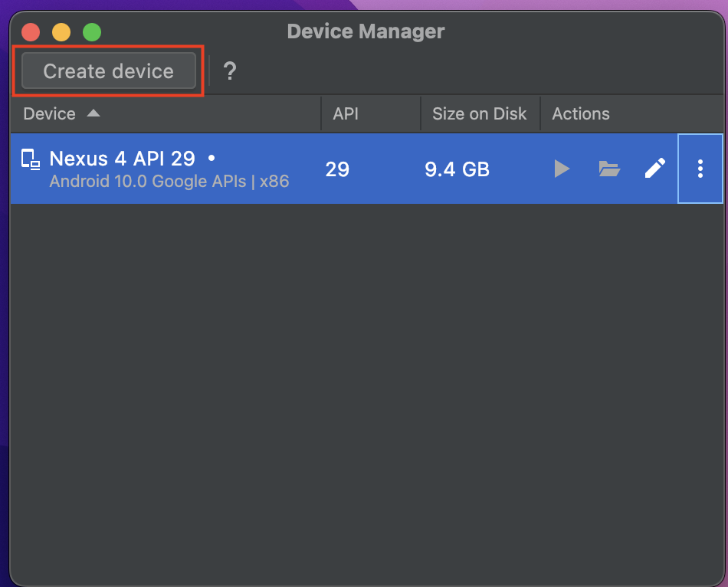
Task: Click the phone icon beside Nexus 4
Action: pos(30,159)
